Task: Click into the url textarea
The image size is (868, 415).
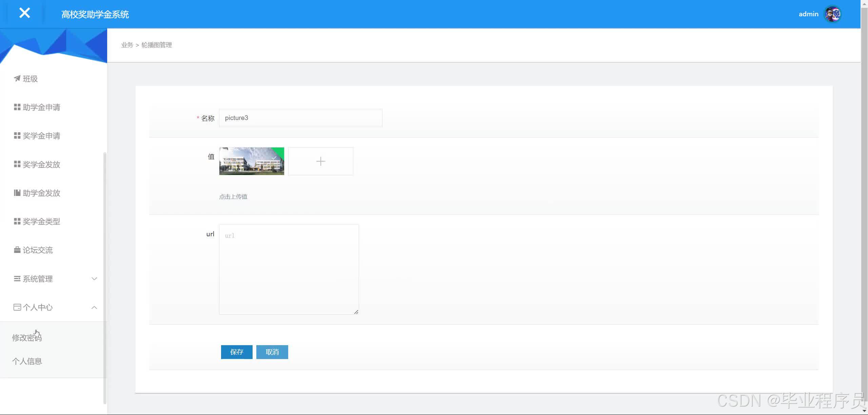Action: click(x=289, y=270)
